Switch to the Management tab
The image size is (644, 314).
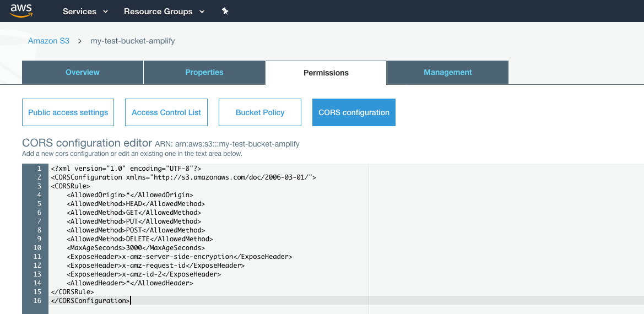pos(448,72)
